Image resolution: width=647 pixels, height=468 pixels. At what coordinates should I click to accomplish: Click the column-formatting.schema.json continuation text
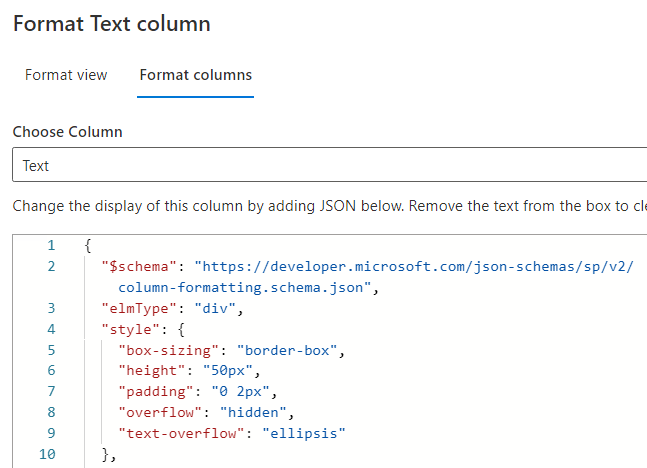(x=245, y=288)
